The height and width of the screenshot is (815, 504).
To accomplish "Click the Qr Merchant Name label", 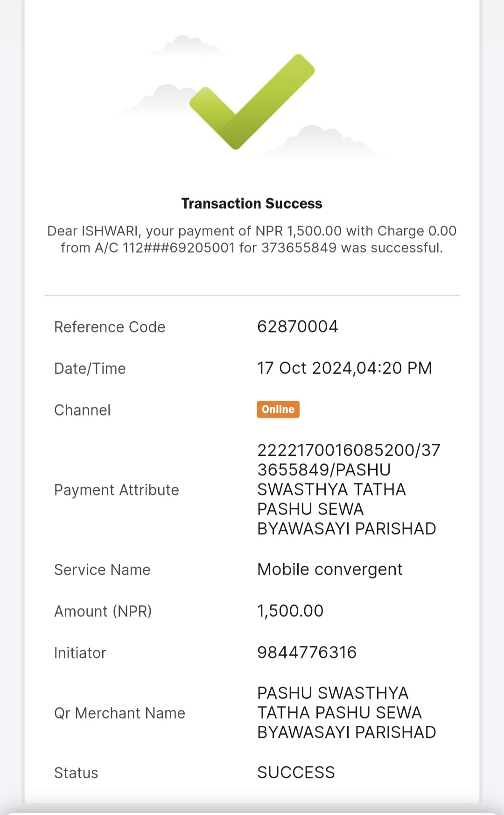I will click(119, 713).
